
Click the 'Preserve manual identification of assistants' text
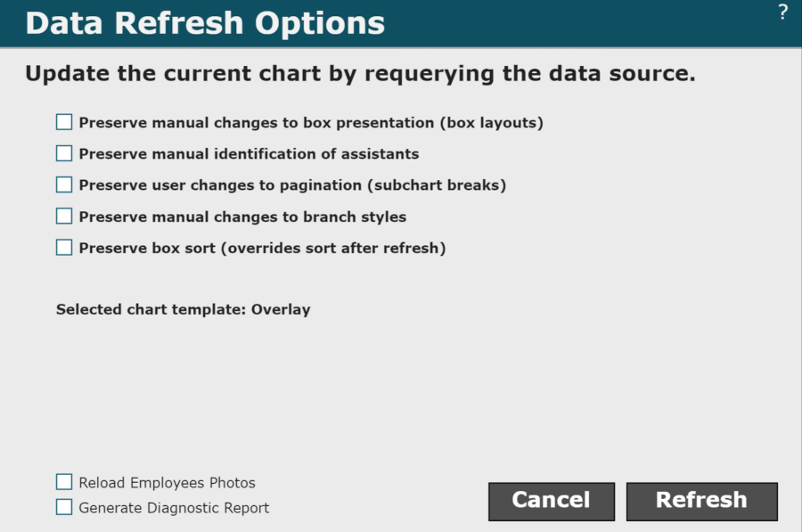[x=249, y=154]
